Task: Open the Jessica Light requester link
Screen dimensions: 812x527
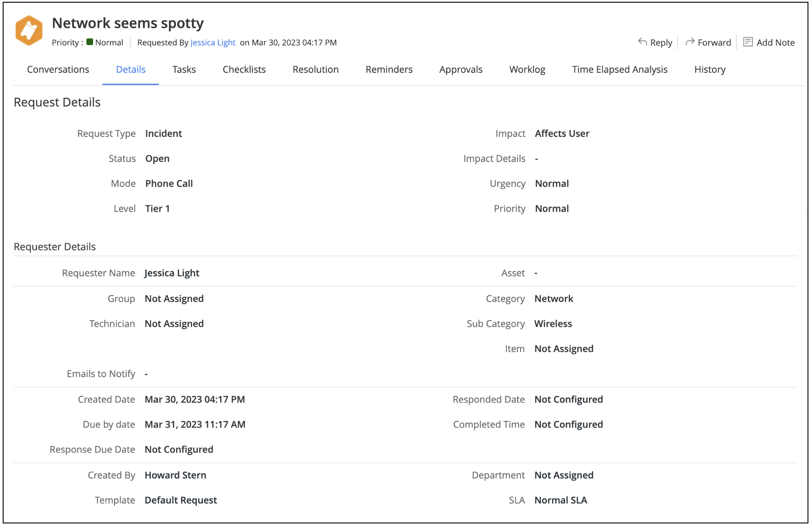Action: coord(213,42)
